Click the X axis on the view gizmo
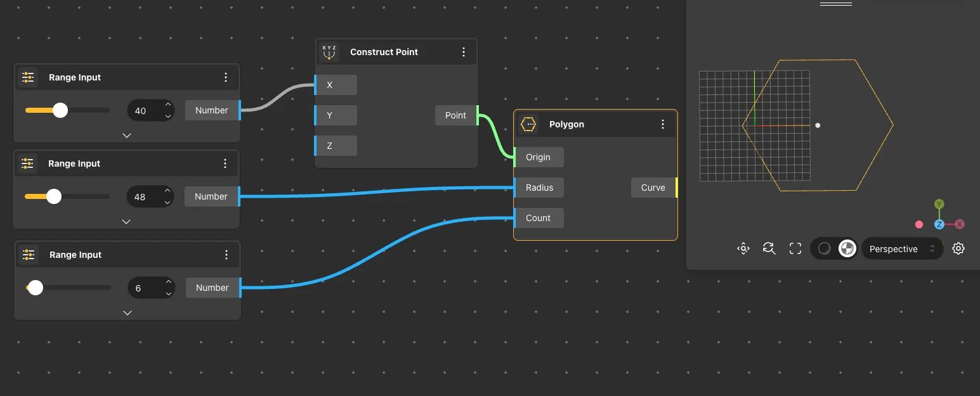Viewport: 980px width, 396px height. click(x=960, y=224)
